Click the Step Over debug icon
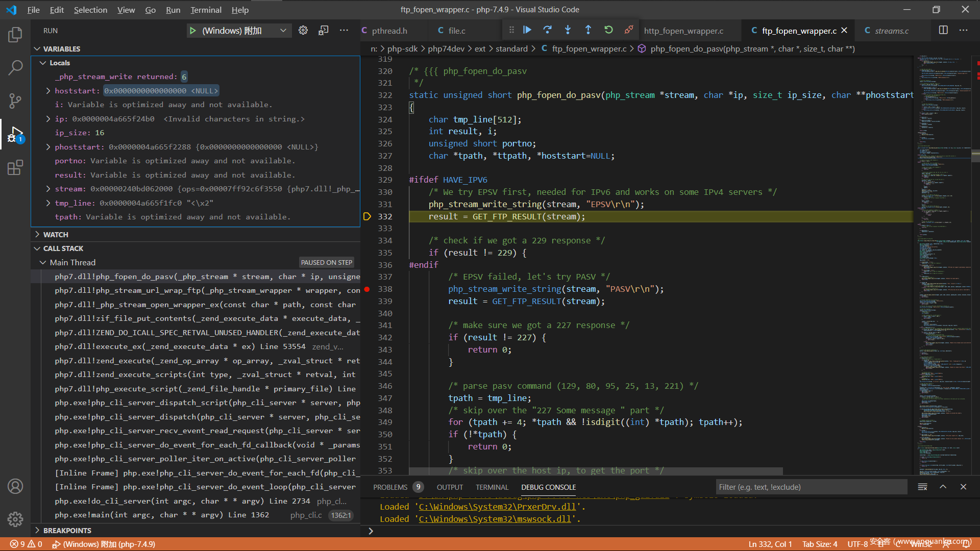Image resolution: width=980 pixels, height=551 pixels. (547, 30)
